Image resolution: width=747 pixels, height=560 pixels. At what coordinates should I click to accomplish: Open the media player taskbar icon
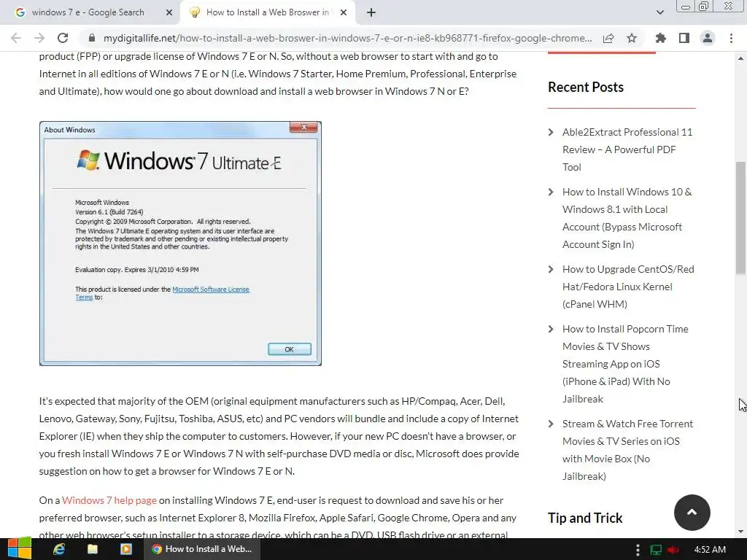click(x=125, y=549)
